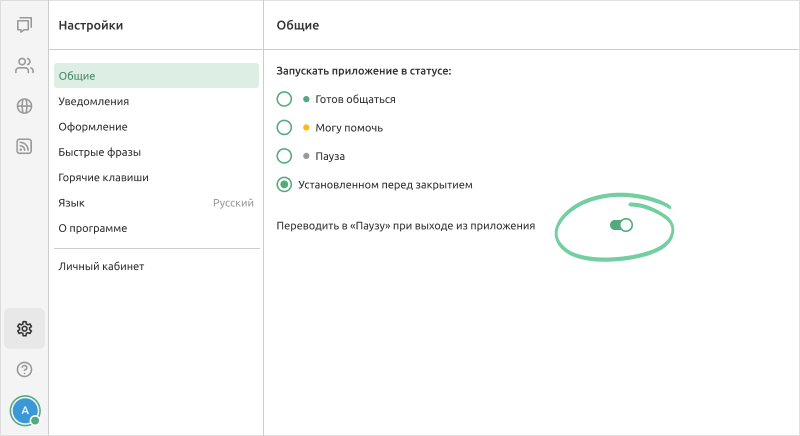This screenshot has height=436, width=800.
Task: Open the contacts people icon
Action: point(24,66)
